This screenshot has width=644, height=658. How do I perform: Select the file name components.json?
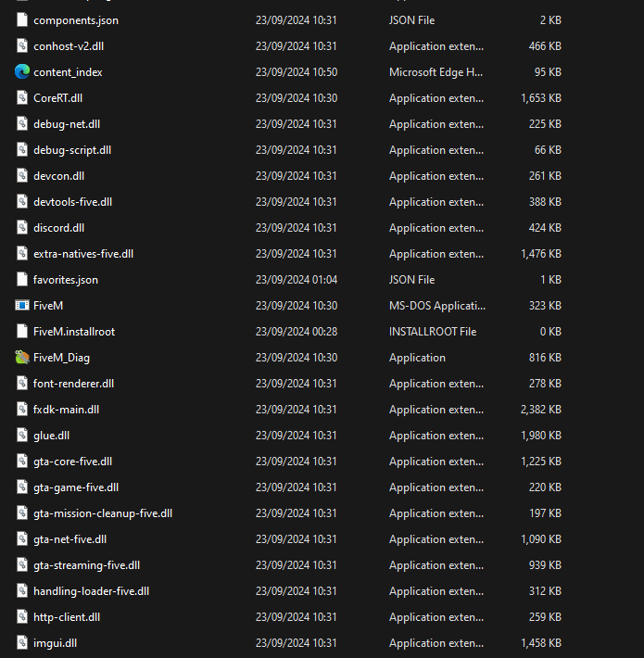(x=76, y=20)
